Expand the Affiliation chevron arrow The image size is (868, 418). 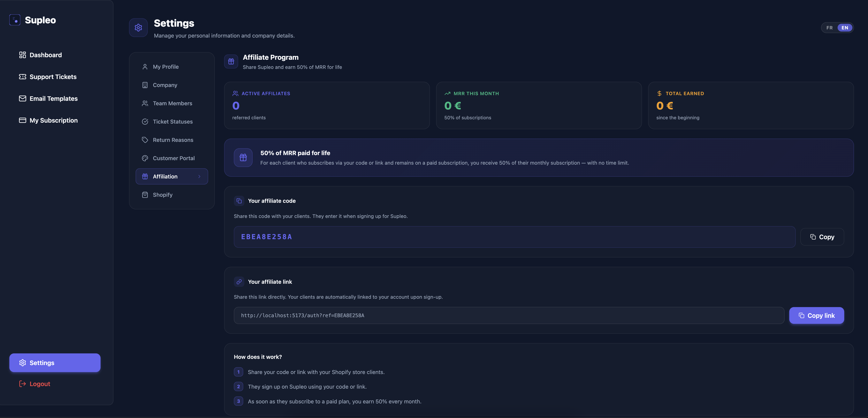point(199,177)
